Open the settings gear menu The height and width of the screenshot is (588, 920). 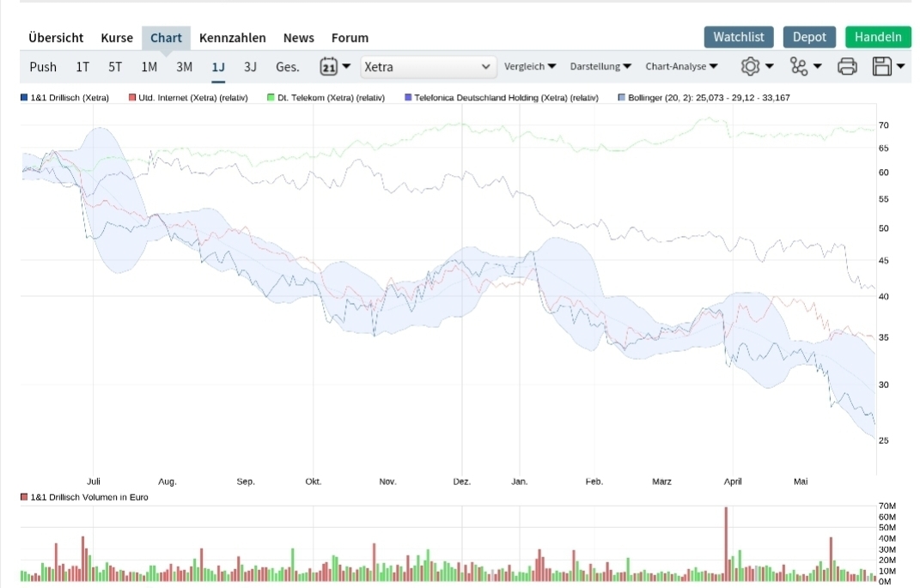click(x=752, y=66)
